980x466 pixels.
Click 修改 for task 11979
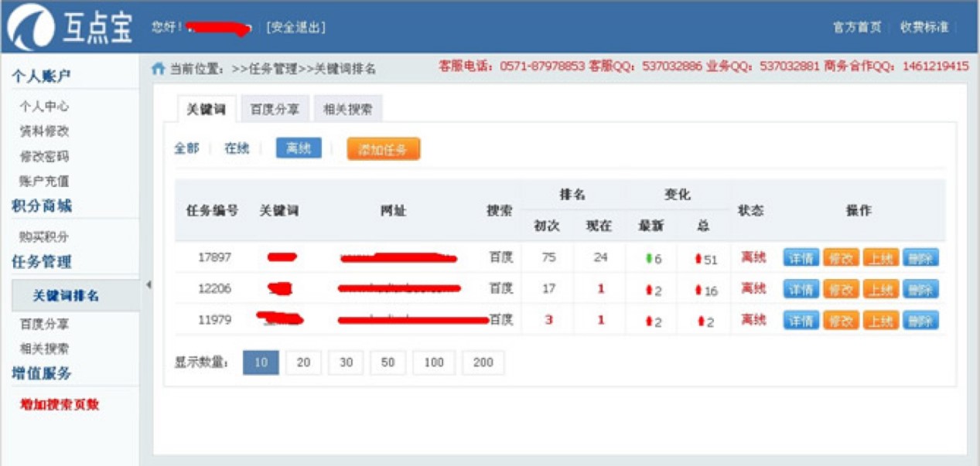point(841,320)
